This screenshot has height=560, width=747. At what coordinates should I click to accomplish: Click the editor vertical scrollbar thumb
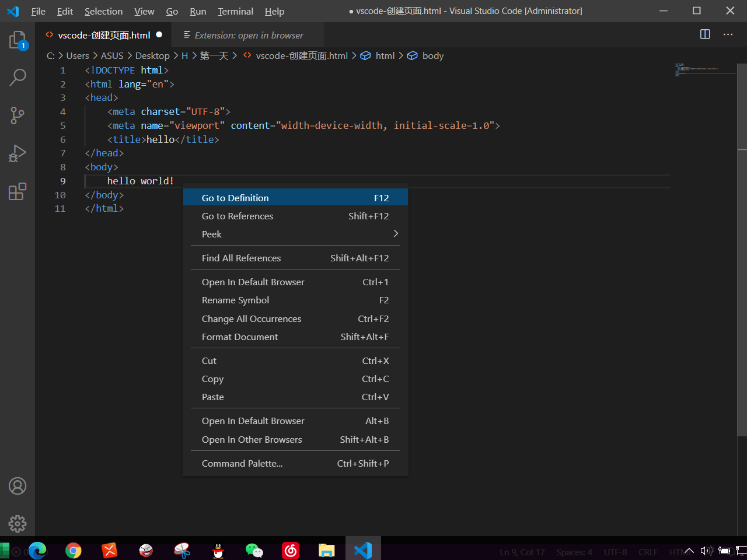(x=742, y=250)
